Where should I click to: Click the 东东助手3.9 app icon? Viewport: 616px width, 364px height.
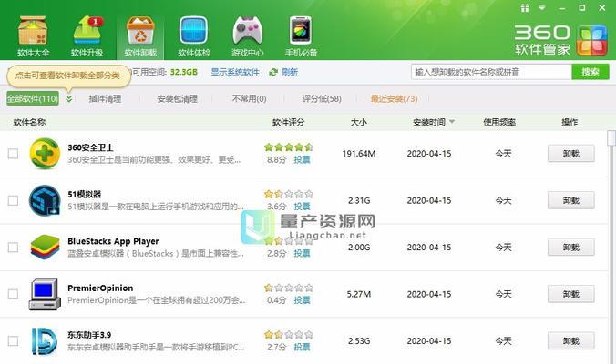[x=45, y=341]
